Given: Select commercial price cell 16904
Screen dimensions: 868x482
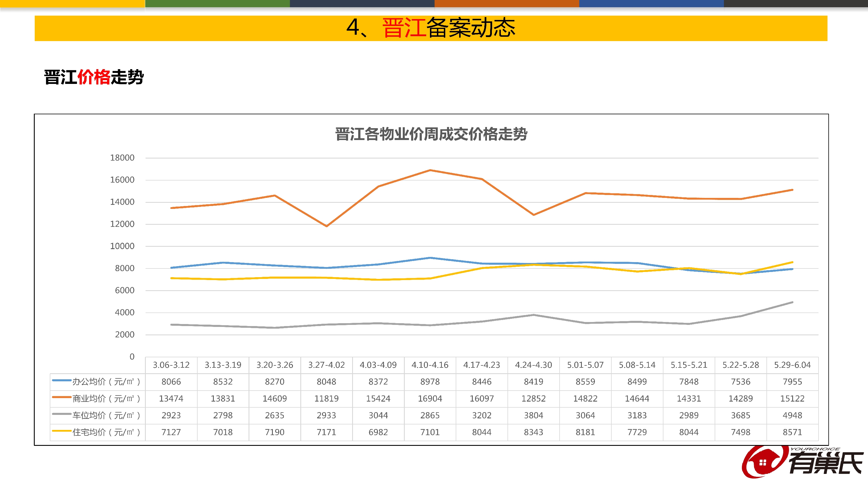Looking at the screenshot, I should pos(430,398).
